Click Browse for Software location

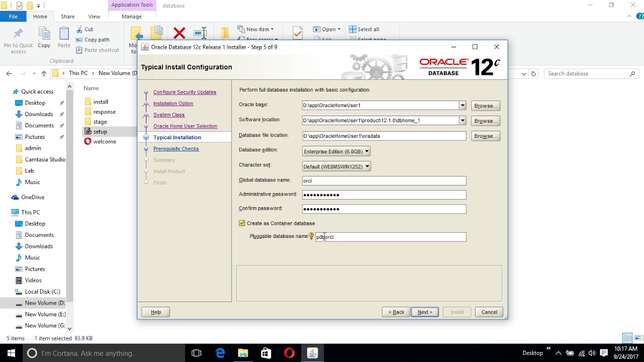point(486,121)
